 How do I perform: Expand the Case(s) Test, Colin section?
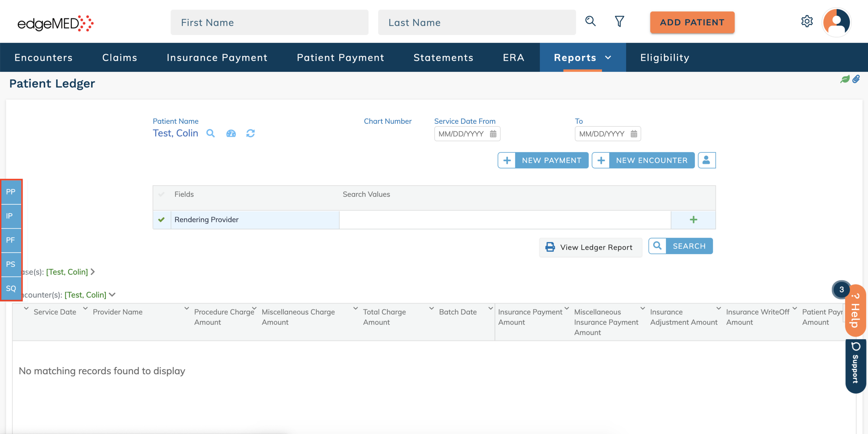tap(93, 272)
